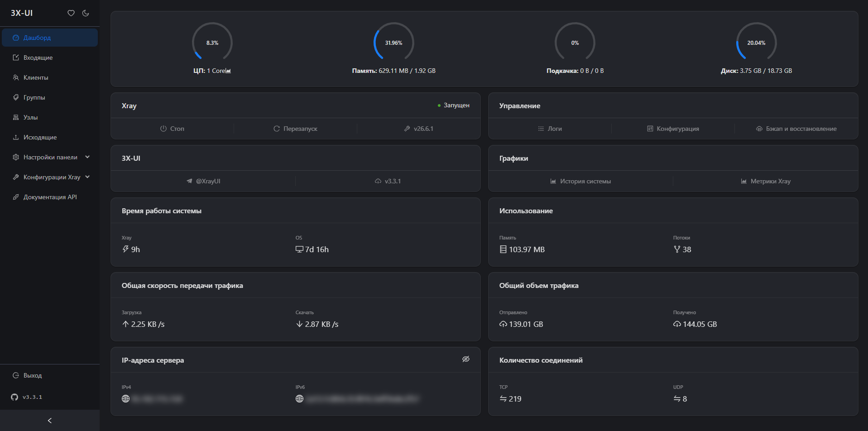The image size is (868, 431).
Task: Click the UDP connections swap icon
Action: pos(677,399)
